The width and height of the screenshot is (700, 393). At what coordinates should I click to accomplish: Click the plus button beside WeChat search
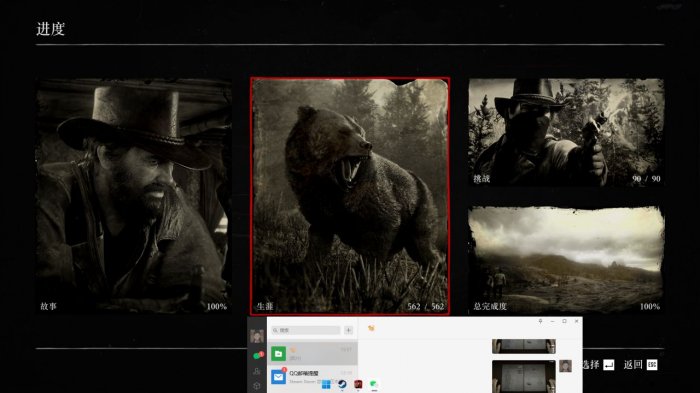(348, 330)
